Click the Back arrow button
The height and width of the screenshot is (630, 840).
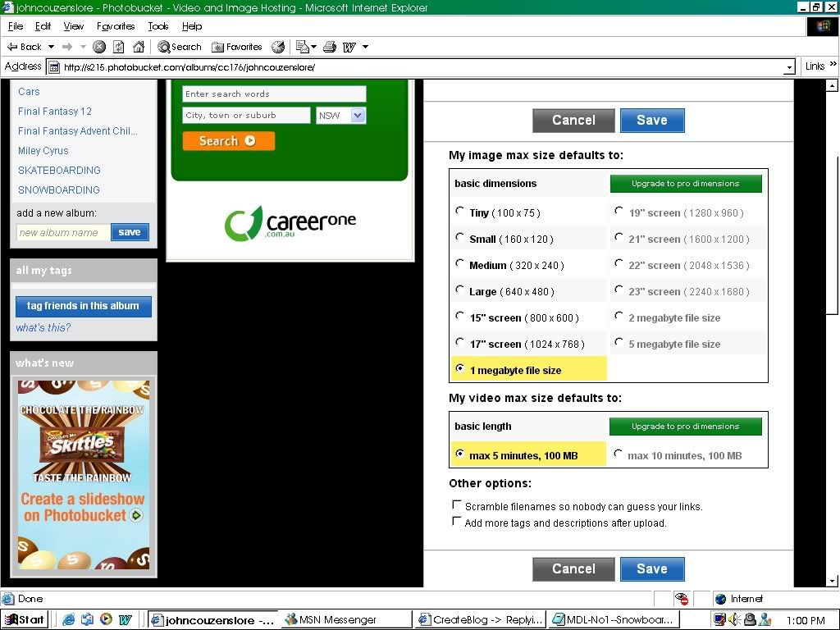25,47
